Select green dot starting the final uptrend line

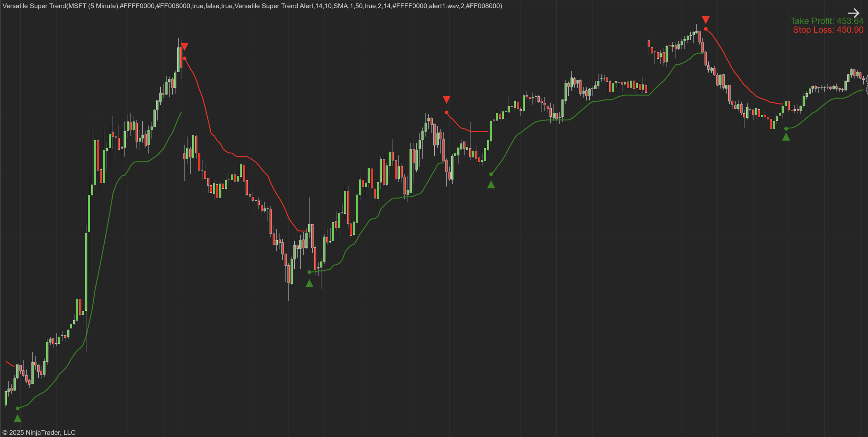[x=786, y=129]
